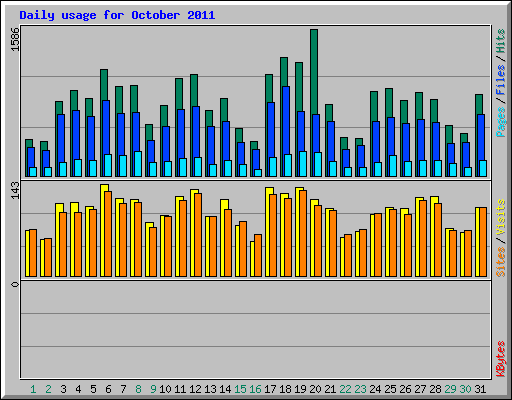Click day label '17' on the x-axis
The image size is (512, 400).
click(x=270, y=389)
